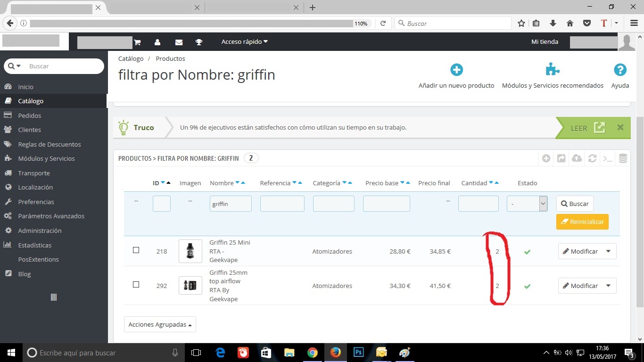Toggle enabled status check for product 218
644x362 pixels.
pyautogui.click(x=527, y=252)
